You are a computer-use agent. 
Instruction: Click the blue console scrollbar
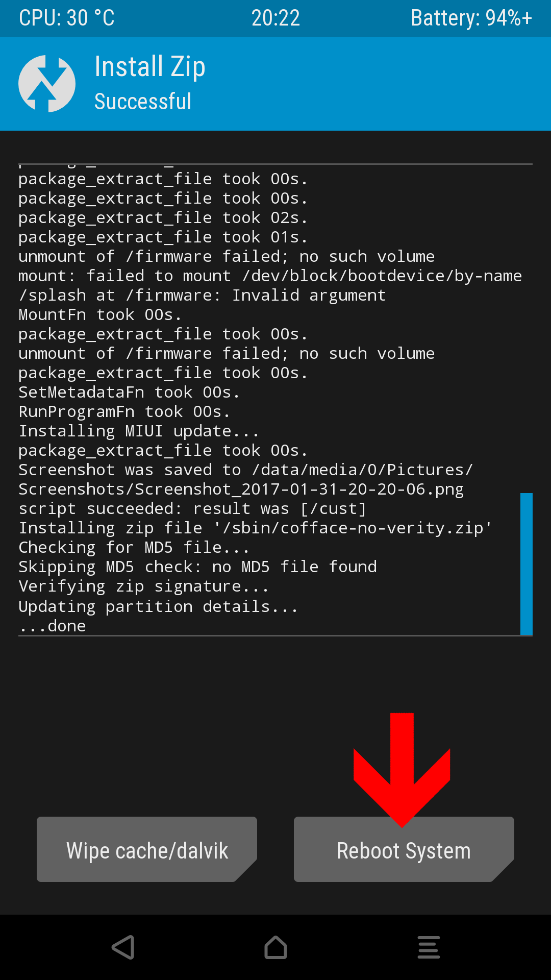pos(526,563)
